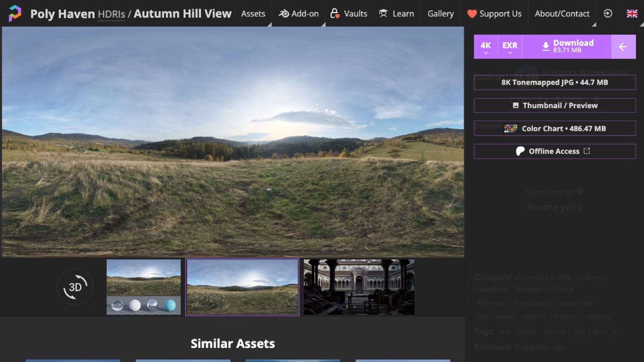Open the Assets menu

pyautogui.click(x=253, y=13)
